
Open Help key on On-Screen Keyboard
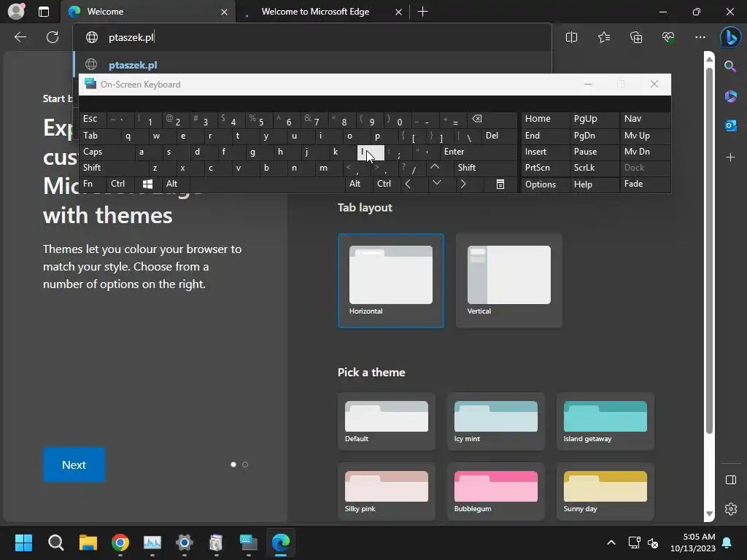click(x=594, y=184)
